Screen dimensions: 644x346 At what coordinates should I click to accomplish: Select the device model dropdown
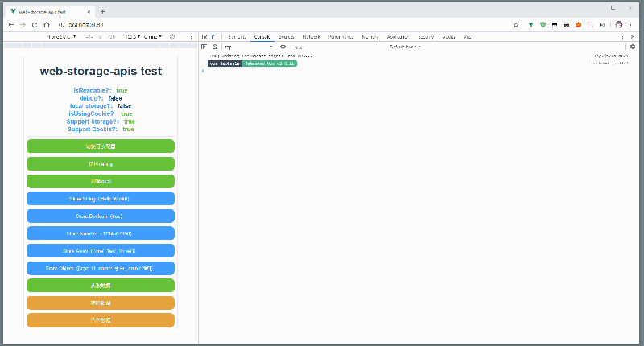pyautogui.click(x=61, y=36)
